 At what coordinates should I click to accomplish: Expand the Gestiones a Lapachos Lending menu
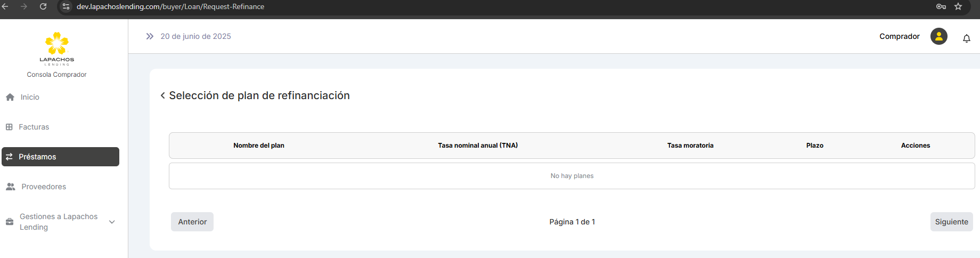[x=112, y=222]
